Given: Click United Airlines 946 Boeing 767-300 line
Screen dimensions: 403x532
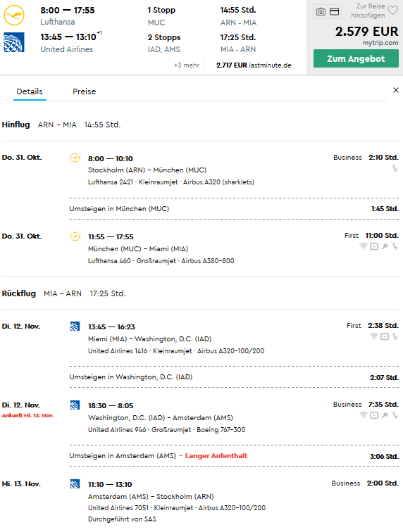Looking at the screenshot, I should 166,430.
